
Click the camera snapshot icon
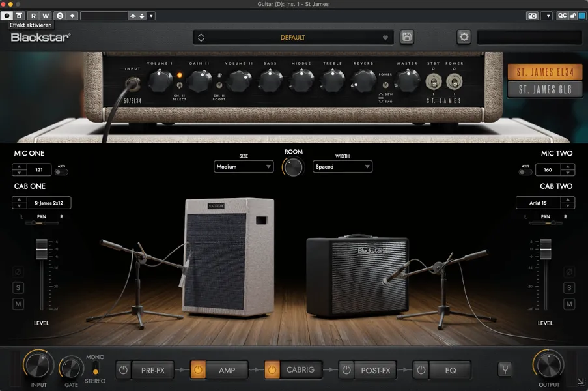532,16
